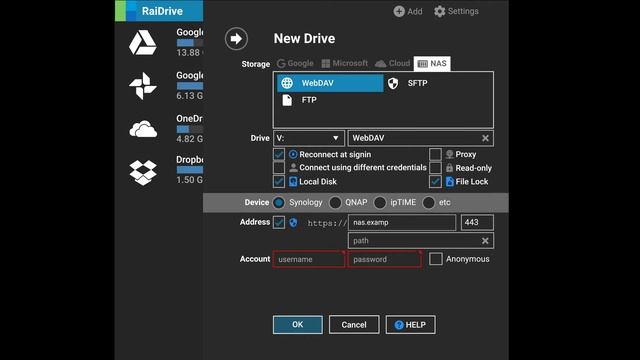Switch to the Cloud storage tab
Viewport: 640px width, 360px height.
coord(392,64)
